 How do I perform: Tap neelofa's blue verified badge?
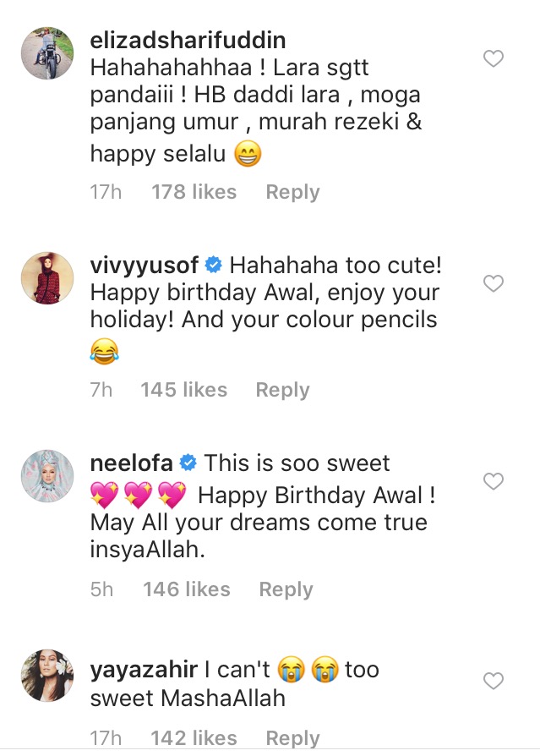coord(188,463)
